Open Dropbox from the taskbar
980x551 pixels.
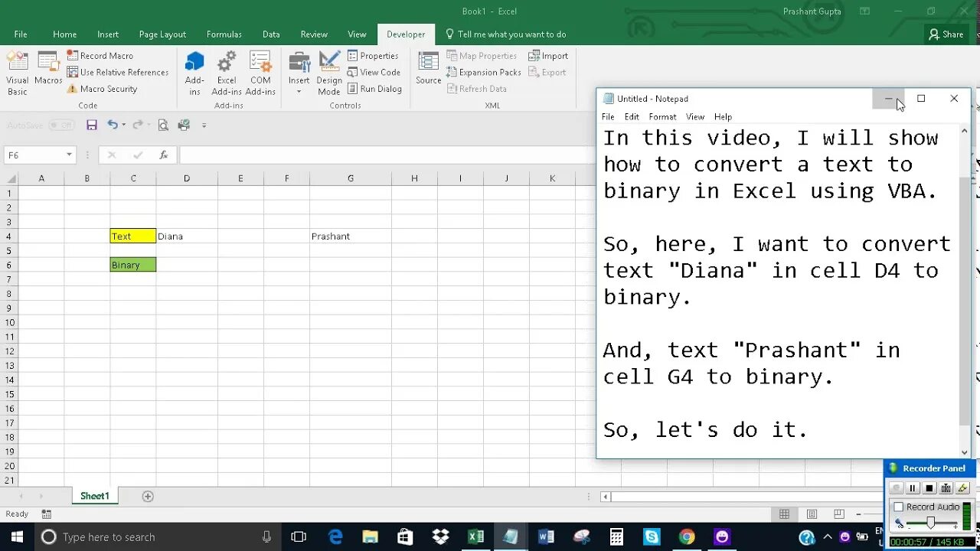point(440,537)
